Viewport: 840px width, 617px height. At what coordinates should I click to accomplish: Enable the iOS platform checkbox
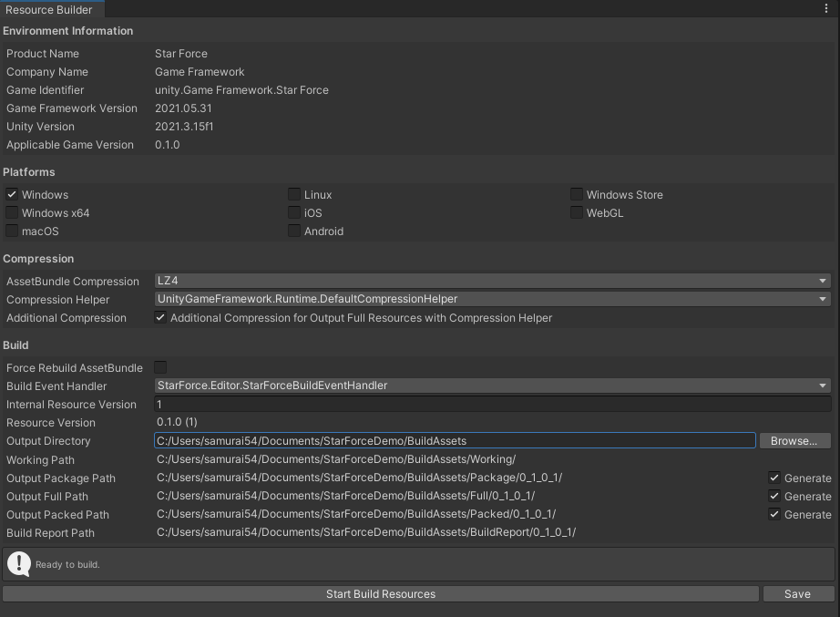click(x=294, y=212)
